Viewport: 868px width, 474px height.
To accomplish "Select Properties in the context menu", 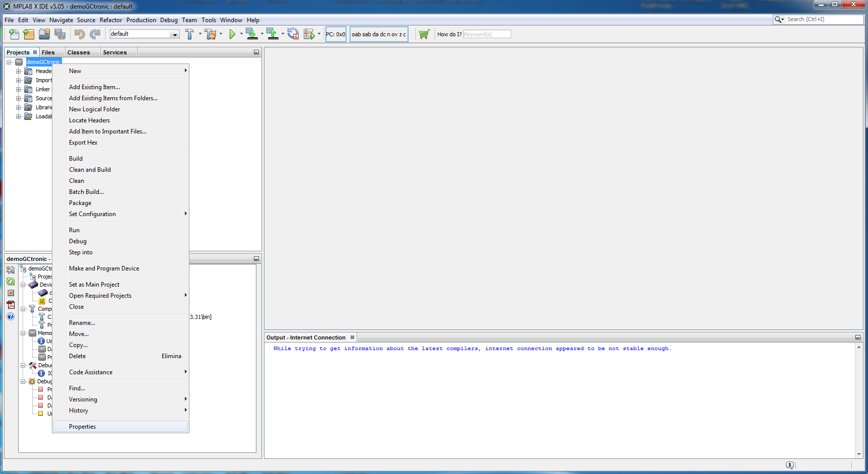I will tap(83, 427).
